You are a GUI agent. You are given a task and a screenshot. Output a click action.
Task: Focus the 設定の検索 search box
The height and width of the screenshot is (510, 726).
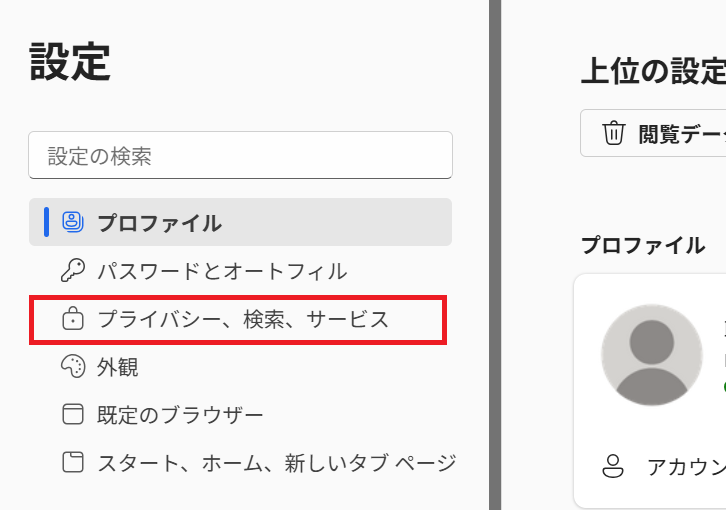click(x=240, y=156)
